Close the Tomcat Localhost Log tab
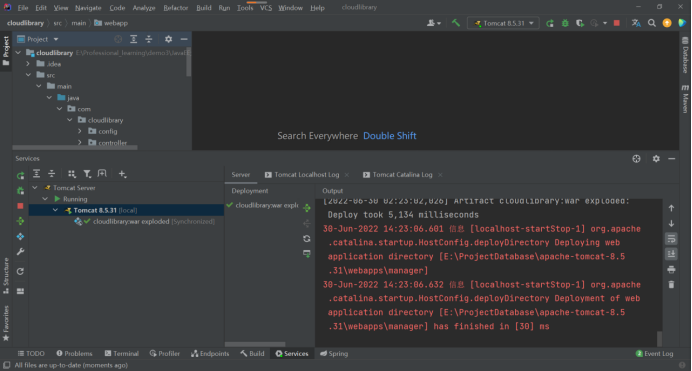 point(346,175)
